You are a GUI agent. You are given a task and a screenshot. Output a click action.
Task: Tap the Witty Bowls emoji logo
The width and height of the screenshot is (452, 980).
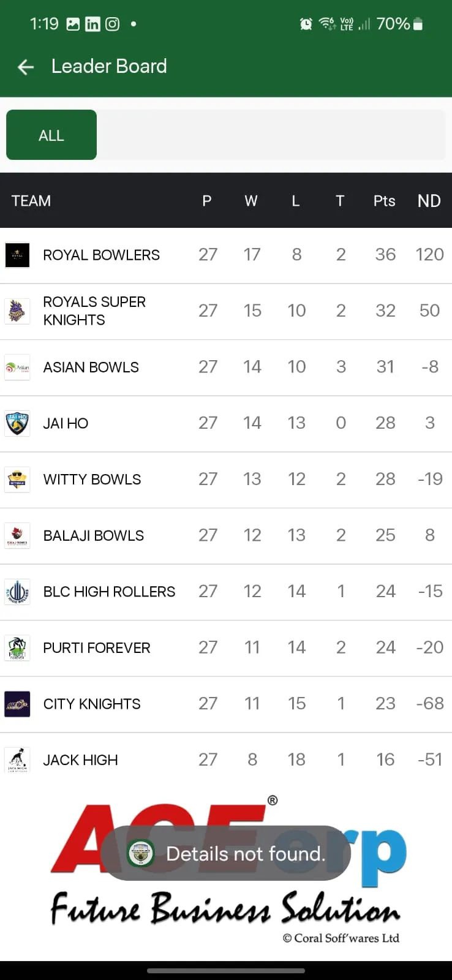(17, 479)
